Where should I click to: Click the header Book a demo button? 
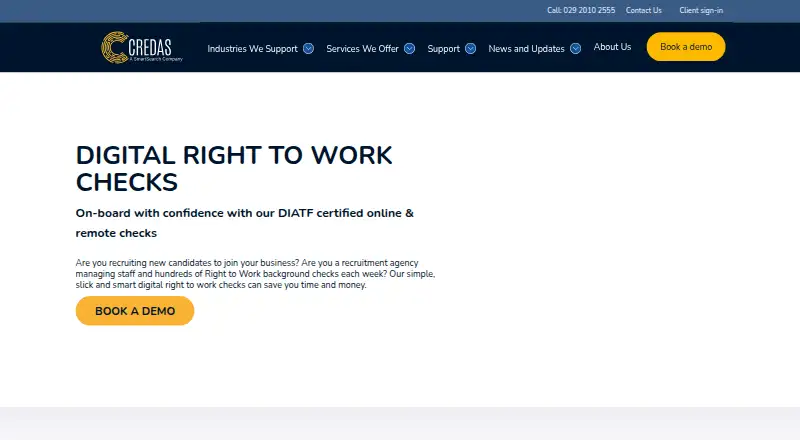[686, 47]
